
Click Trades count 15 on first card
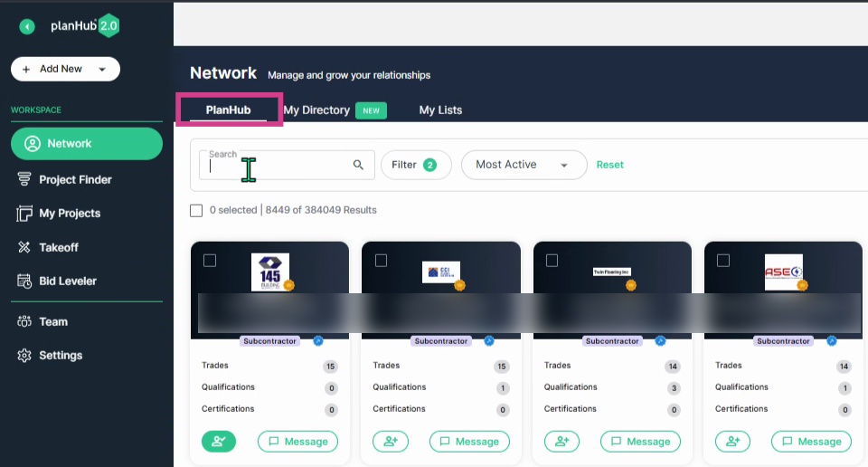point(331,367)
